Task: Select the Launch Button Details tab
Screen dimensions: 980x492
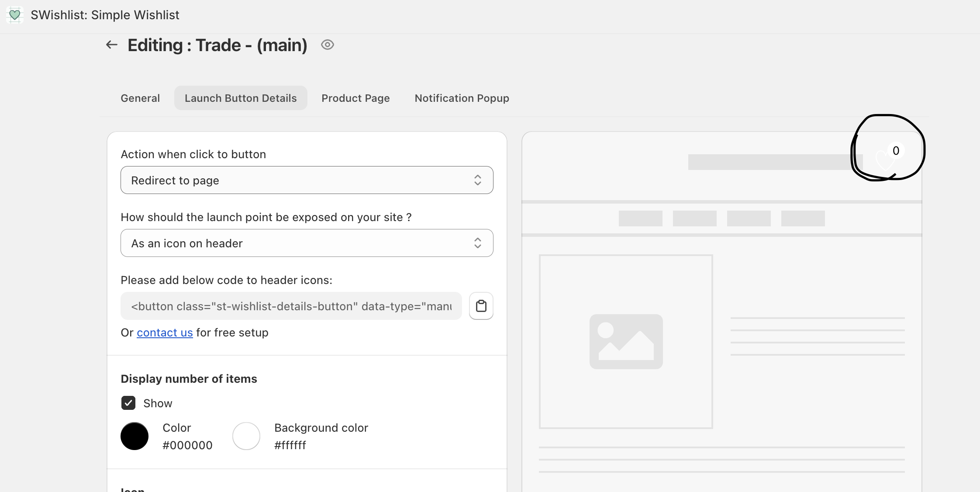Action: pos(241,98)
